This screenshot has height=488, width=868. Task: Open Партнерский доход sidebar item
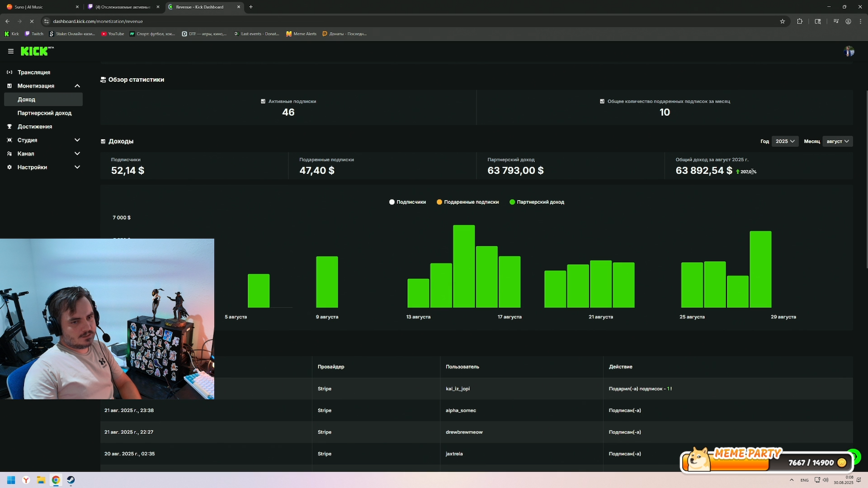(x=44, y=113)
